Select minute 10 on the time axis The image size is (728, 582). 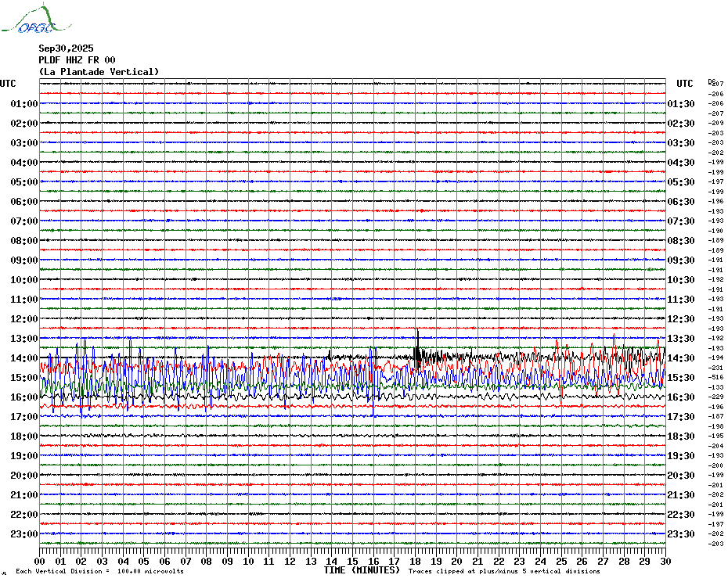pyautogui.click(x=248, y=562)
